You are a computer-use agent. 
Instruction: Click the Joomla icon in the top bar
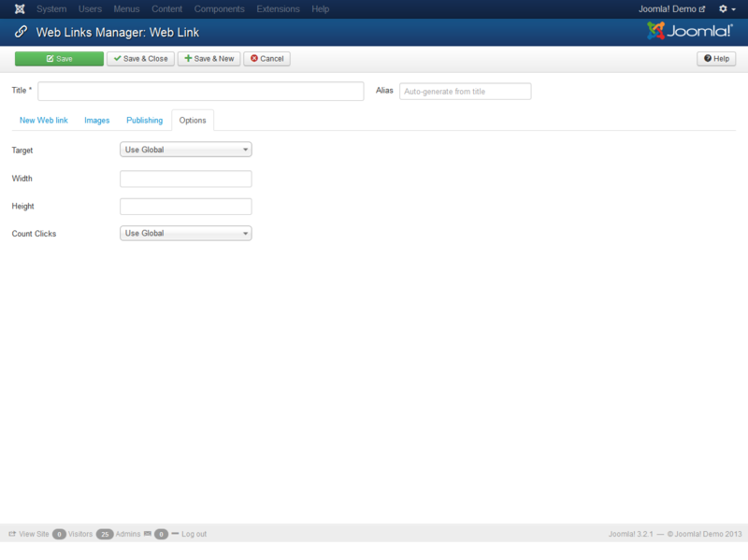20,9
